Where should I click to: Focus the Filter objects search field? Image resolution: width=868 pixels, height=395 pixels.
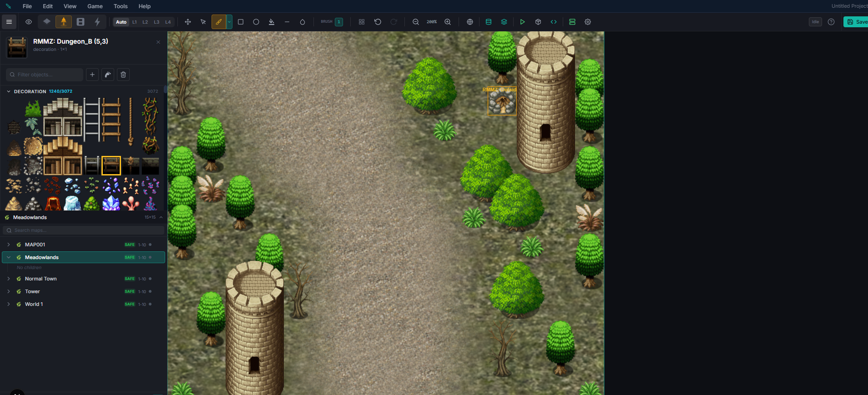click(x=45, y=75)
